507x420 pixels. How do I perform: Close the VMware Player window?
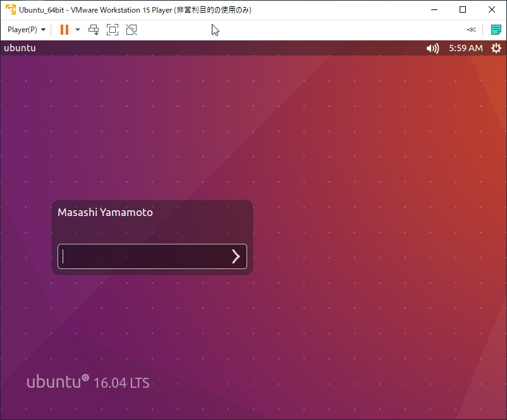(x=492, y=9)
